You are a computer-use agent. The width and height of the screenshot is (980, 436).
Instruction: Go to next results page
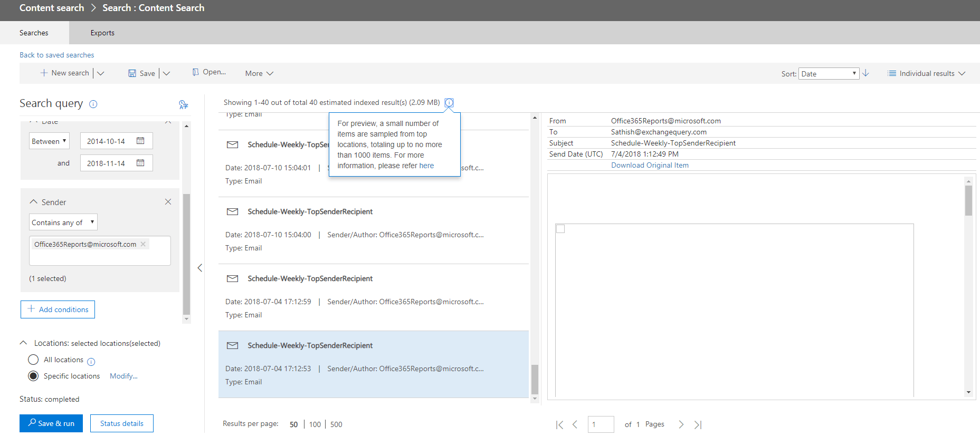(681, 424)
